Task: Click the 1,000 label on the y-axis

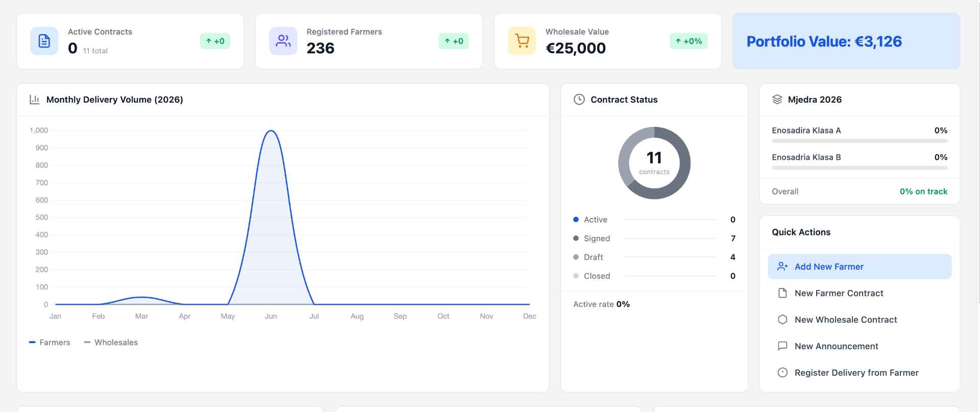Action: click(x=39, y=131)
